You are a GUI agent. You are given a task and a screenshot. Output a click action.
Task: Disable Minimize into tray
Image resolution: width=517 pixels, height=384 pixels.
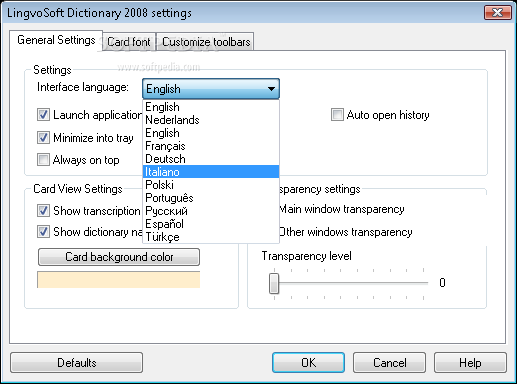[43, 137]
